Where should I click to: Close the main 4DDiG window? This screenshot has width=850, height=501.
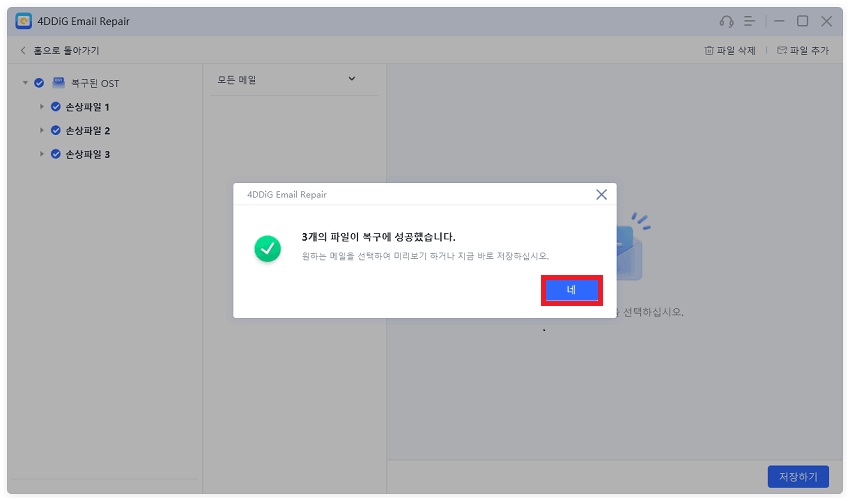click(826, 21)
